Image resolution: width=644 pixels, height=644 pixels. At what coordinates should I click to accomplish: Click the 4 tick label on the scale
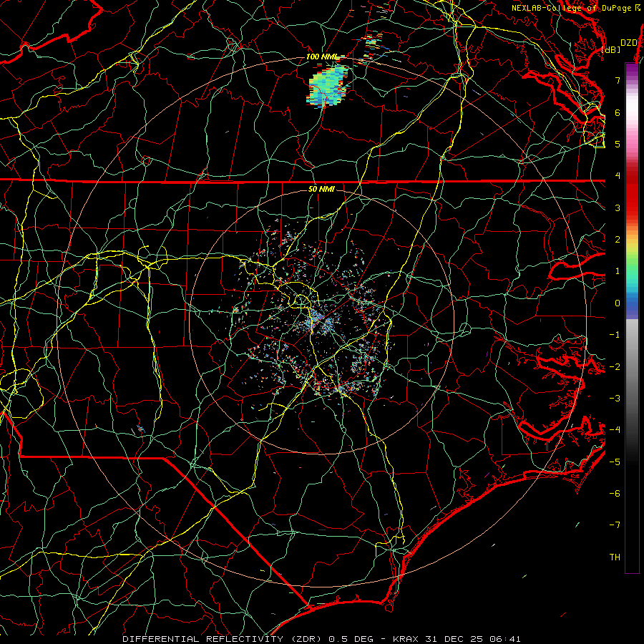pyautogui.click(x=618, y=176)
